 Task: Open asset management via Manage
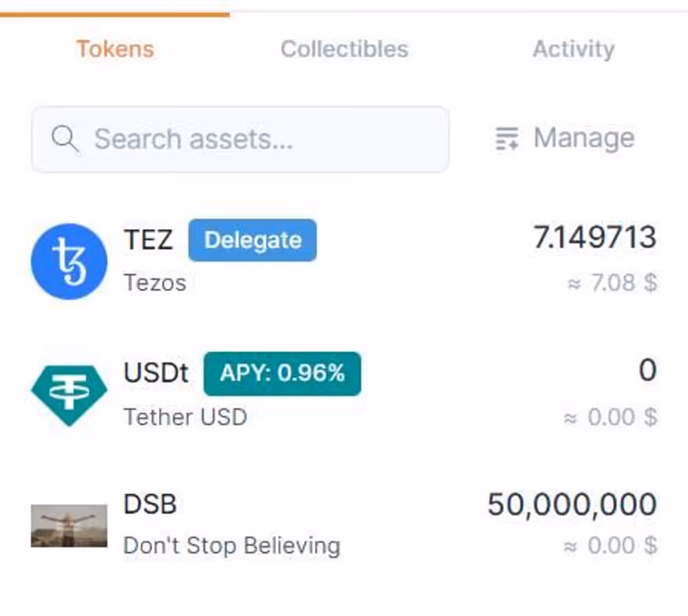pos(583,138)
